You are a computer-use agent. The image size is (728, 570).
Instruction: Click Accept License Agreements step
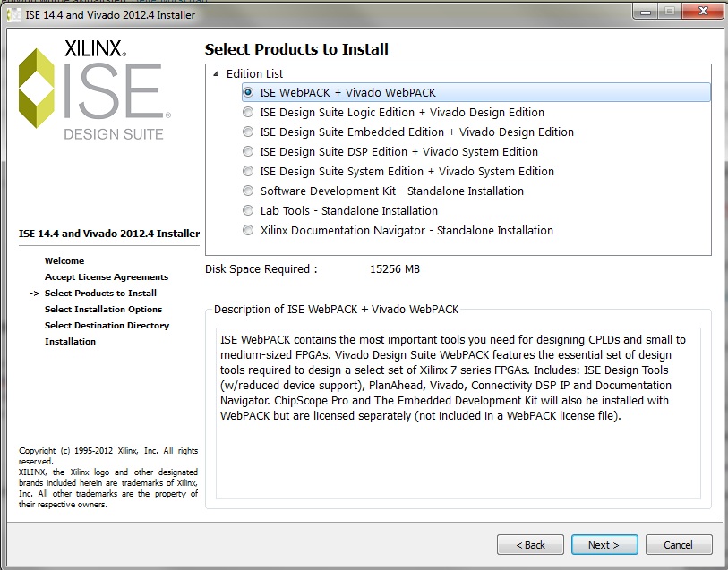pyautogui.click(x=107, y=276)
